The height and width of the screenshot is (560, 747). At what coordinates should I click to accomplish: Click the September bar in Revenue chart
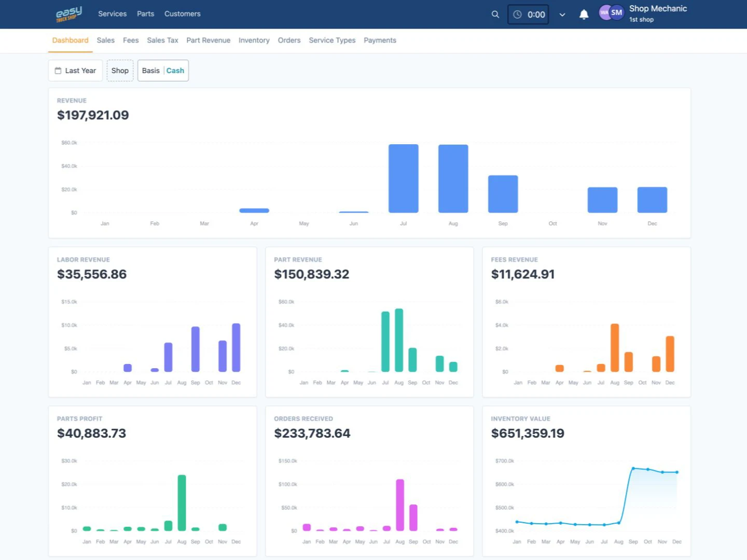[x=503, y=194]
